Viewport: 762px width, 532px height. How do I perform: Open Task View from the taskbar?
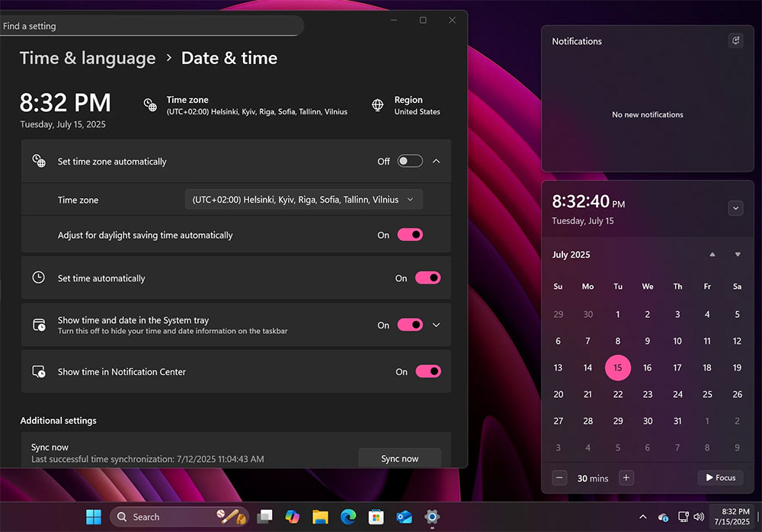click(x=265, y=517)
